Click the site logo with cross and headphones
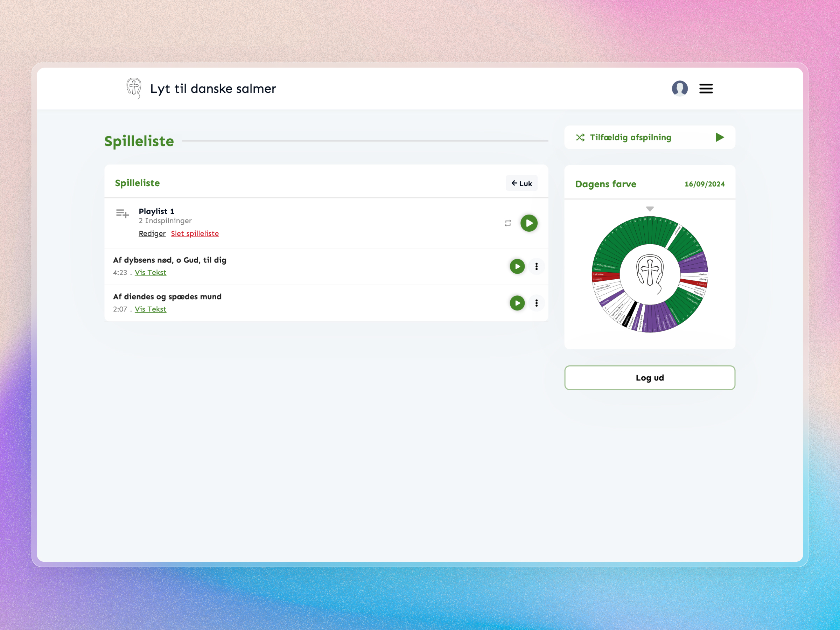The height and width of the screenshot is (630, 840). coord(133,88)
